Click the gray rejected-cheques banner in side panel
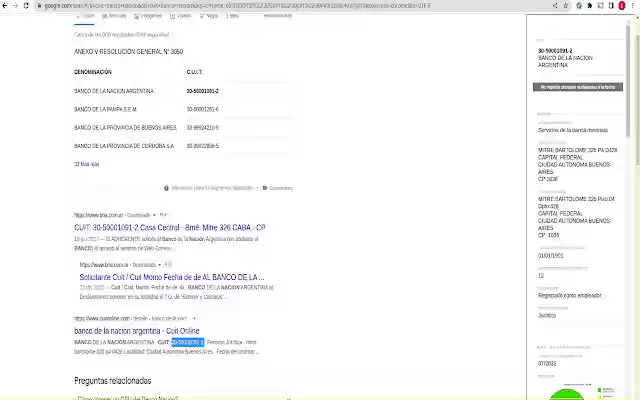The image size is (640, 400). [x=578, y=87]
